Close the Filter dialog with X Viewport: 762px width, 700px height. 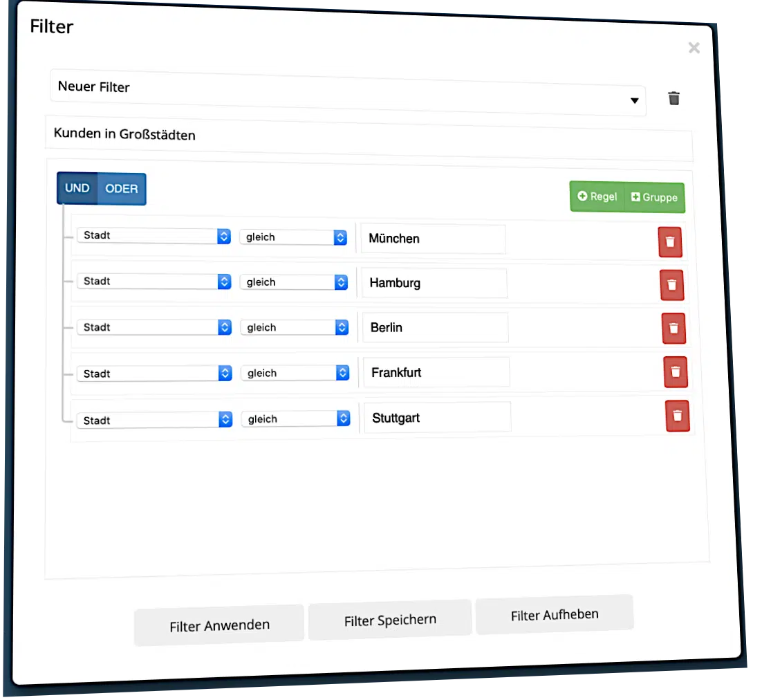coord(694,48)
